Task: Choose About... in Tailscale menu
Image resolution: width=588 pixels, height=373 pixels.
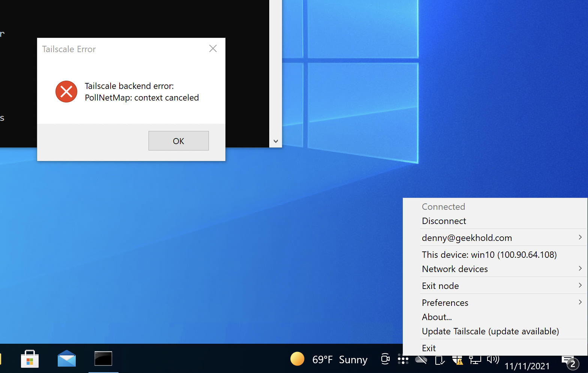Action: [495, 317]
